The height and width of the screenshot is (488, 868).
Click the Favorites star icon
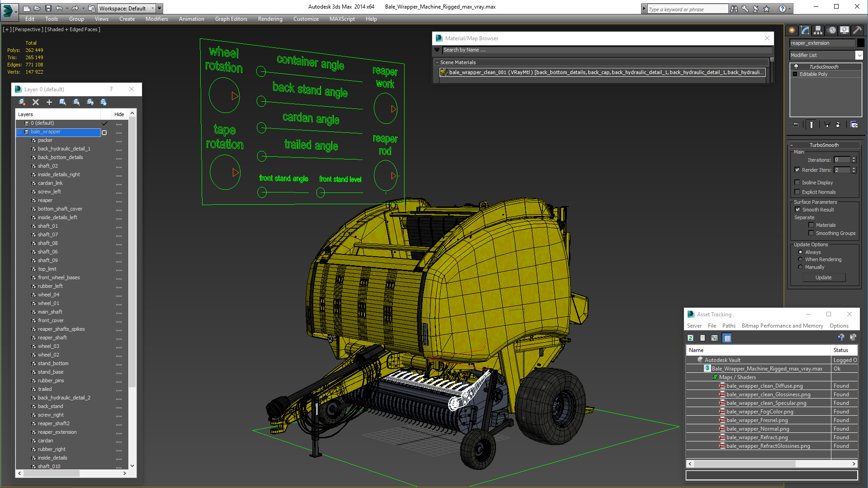[767, 9]
